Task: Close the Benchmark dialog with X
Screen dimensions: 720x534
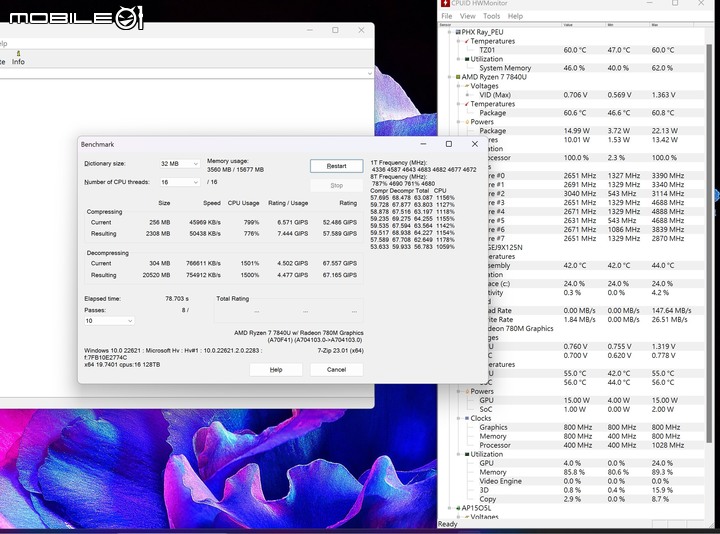Action: 475,144
